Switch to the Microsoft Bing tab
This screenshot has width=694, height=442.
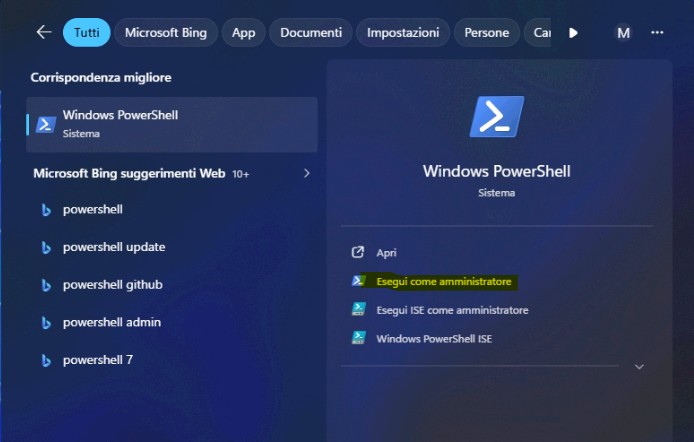[x=165, y=32]
